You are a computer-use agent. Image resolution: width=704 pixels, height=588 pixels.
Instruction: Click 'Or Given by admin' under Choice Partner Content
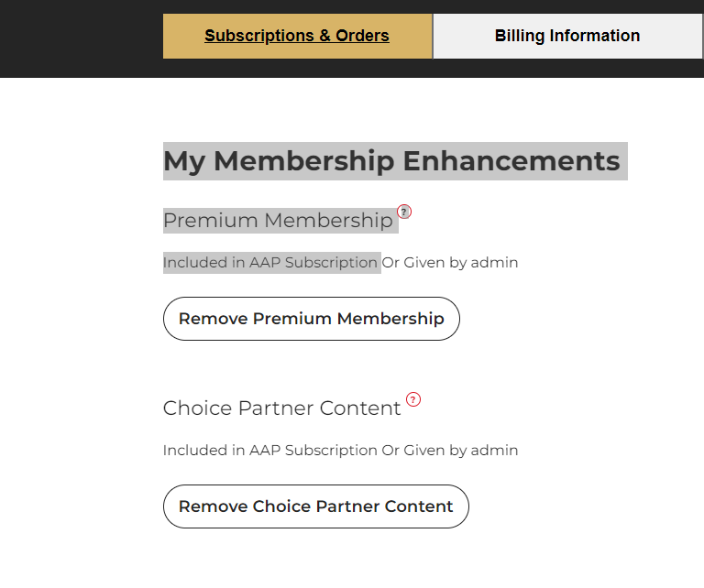pyautogui.click(x=450, y=451)
